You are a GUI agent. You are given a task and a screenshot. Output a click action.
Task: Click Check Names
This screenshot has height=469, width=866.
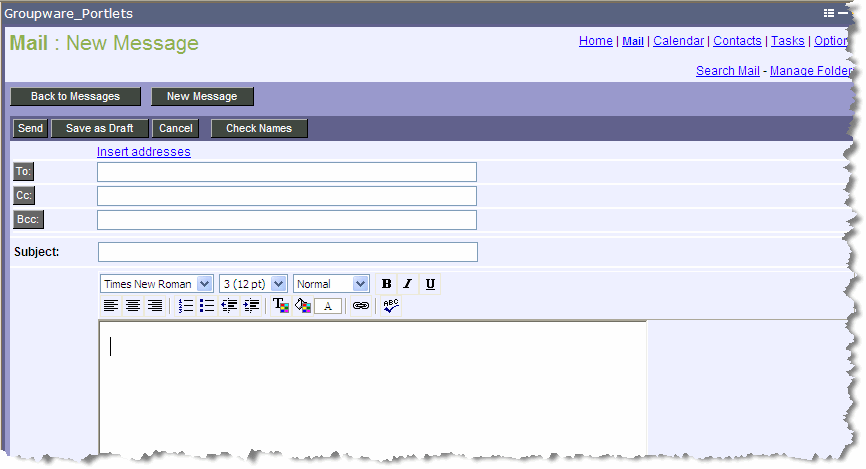tap(259, 128)
